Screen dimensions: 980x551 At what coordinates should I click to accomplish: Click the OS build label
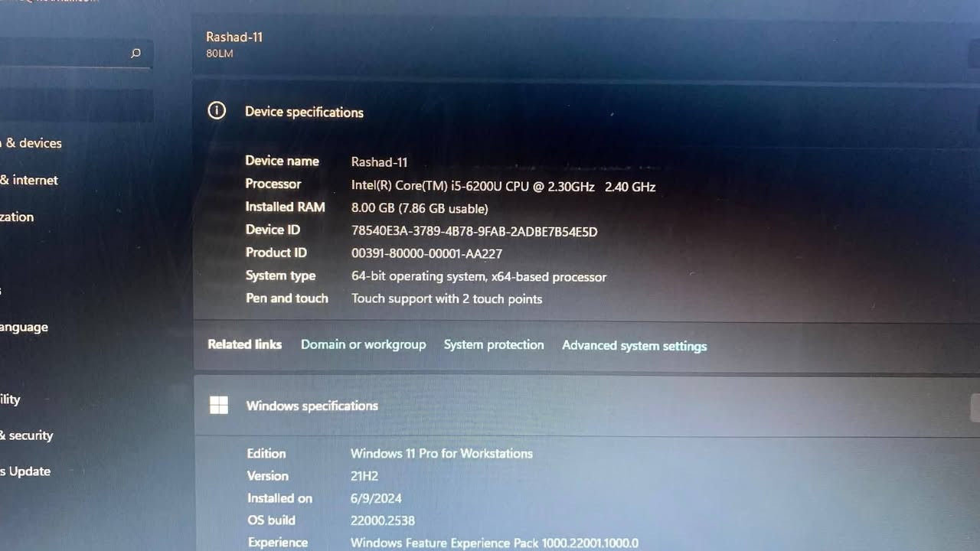click(270, 520)
